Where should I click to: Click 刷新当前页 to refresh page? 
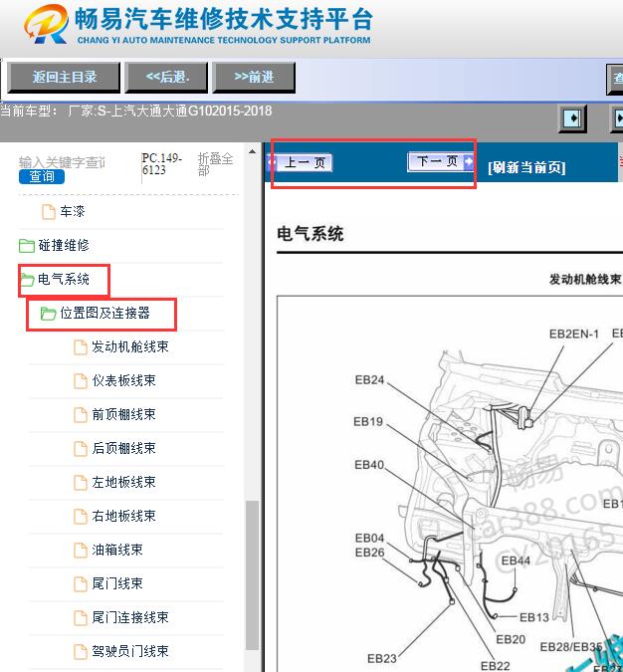(526, 167)
